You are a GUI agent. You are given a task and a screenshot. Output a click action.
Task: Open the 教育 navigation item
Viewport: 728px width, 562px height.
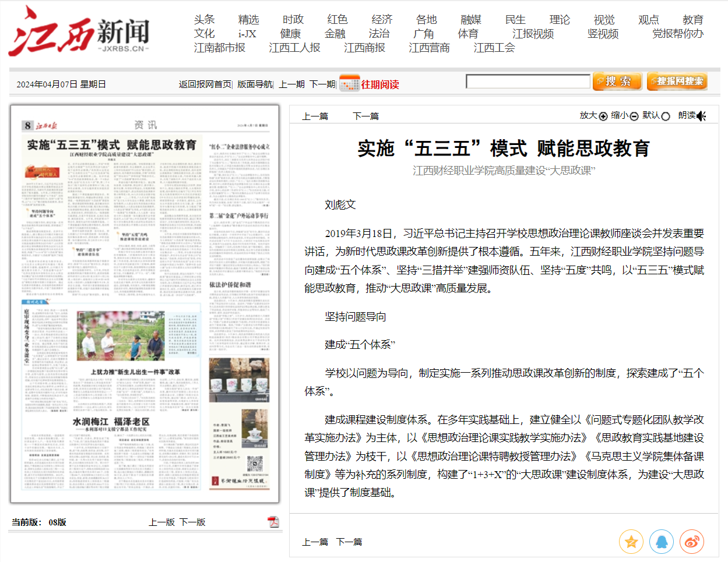pos(692,20)
